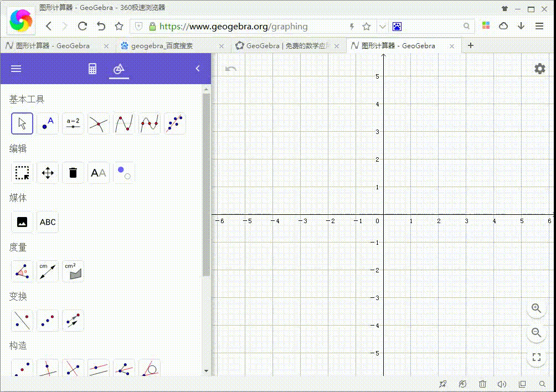Open the browser main menu
Screen dimensions: 556x392
click(x=539, y=26)
